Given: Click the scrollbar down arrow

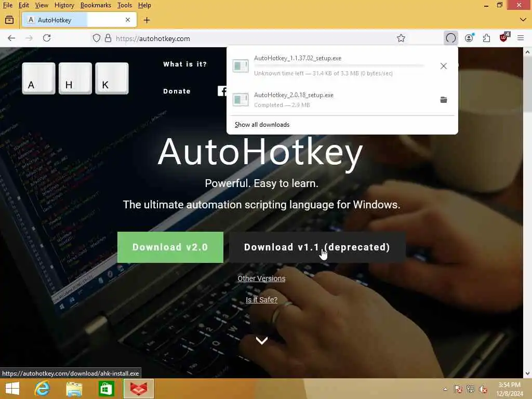Looking at the screenshot, I should pyautogui.click(x=527, y=374).
